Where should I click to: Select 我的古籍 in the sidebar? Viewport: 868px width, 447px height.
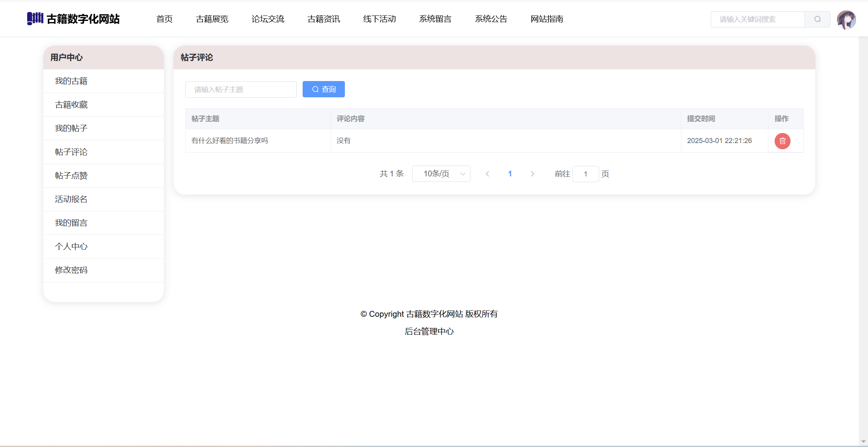click(71, 81)
